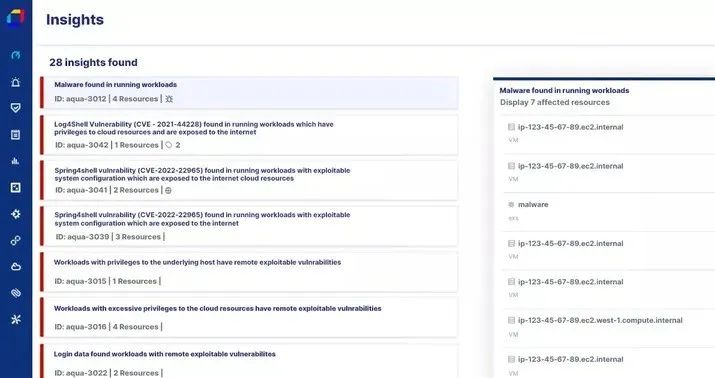This screenshot has height=378, width=715.
Task: Open the gear settings icon in sidebar
Action: click(16, 214)
